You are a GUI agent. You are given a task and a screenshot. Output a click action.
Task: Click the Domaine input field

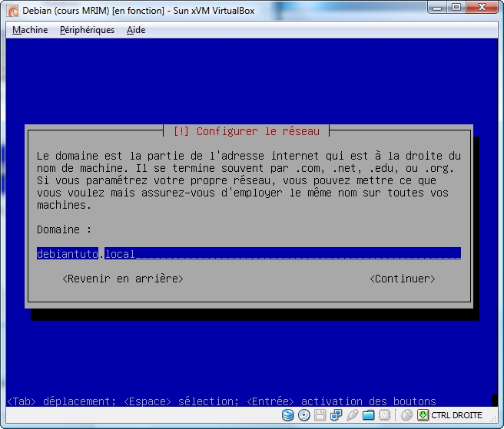[249, 254]
